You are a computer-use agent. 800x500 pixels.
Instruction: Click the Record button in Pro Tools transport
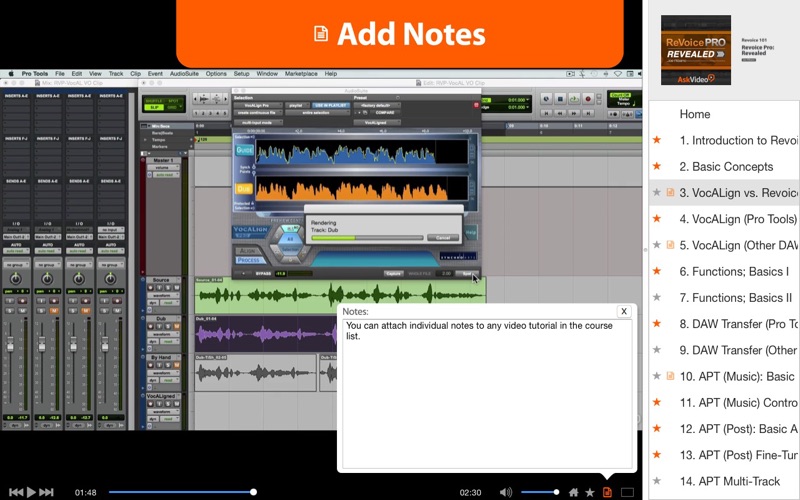coord(588,99)
